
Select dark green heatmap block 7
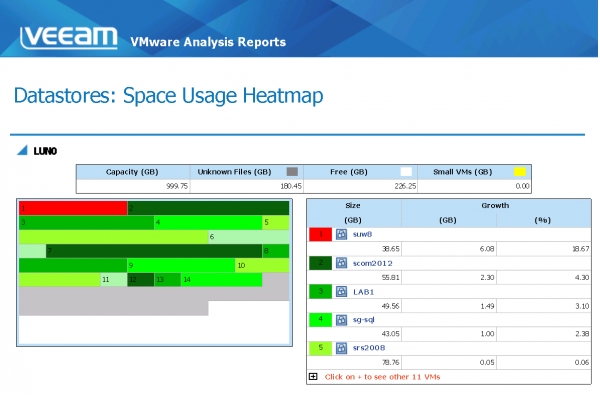154,251
